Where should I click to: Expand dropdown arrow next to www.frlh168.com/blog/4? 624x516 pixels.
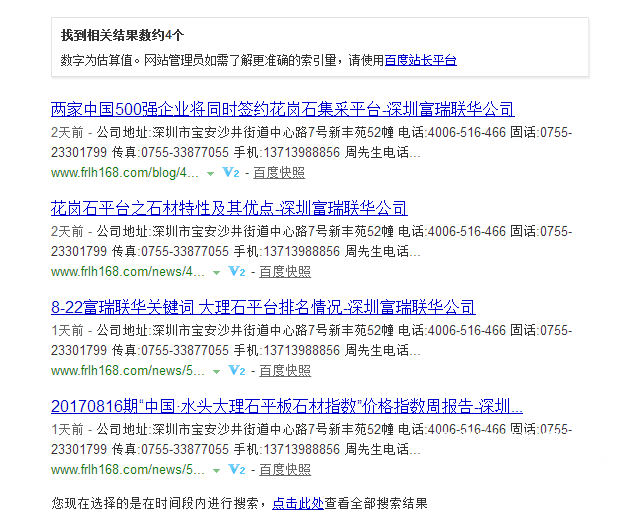point(211,173)
